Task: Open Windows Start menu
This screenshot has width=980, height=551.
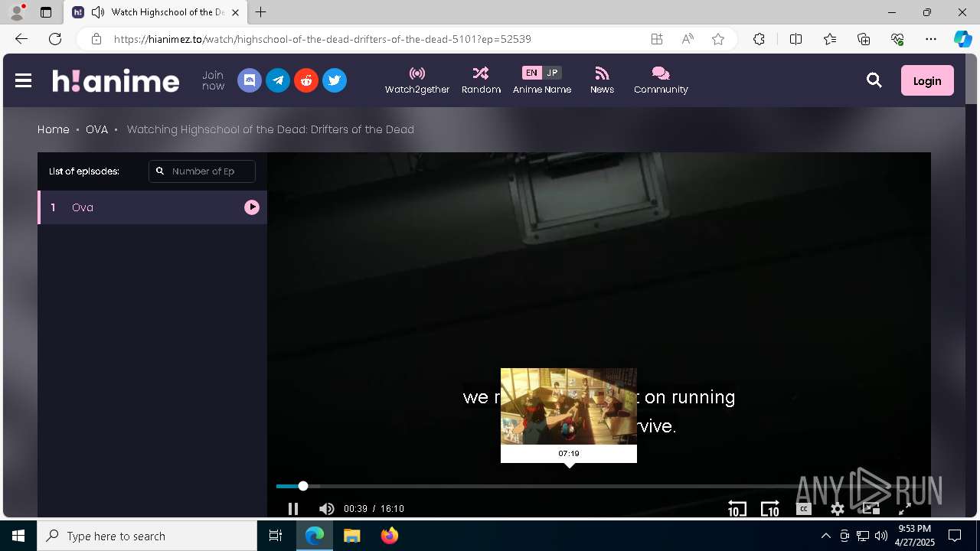Action: [x=18, y=536]
